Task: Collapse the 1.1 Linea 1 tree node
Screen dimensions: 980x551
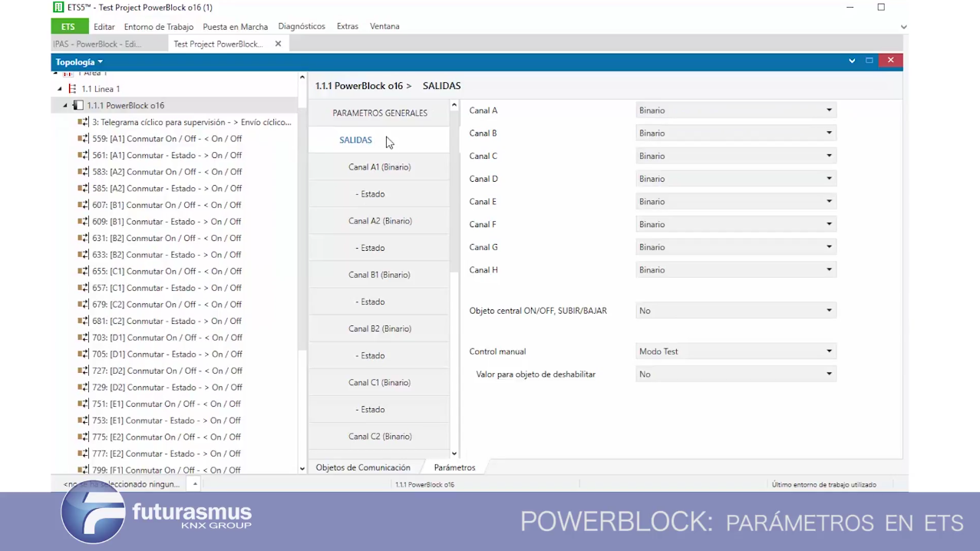Action: 60,89
